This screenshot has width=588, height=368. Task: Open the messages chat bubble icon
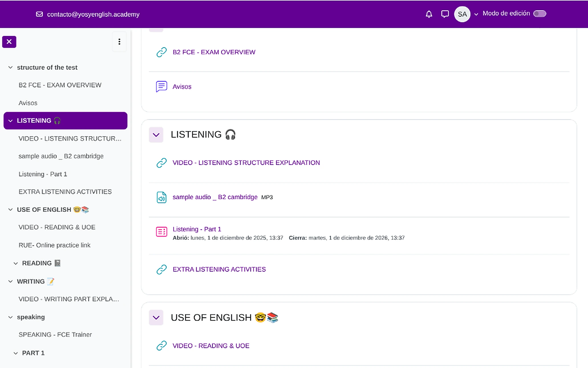coord(445,14)
